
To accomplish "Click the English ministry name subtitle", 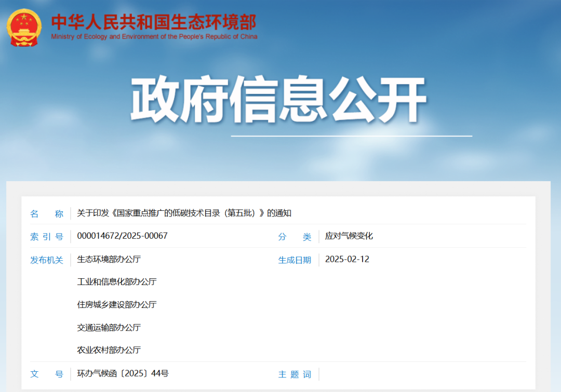I will tap(154, 36).
